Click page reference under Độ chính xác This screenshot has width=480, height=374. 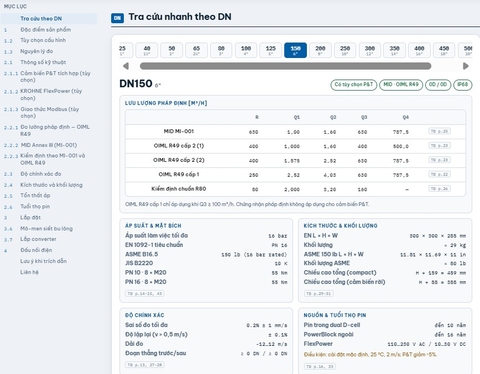145,365
